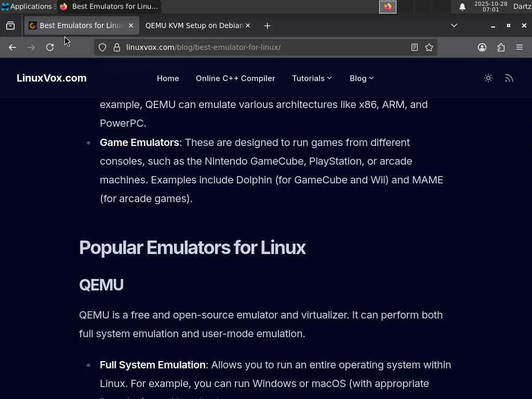Open the recent browsing tab overview icon
The width and height of the screenshot is (532, 399).
point(10,26)
